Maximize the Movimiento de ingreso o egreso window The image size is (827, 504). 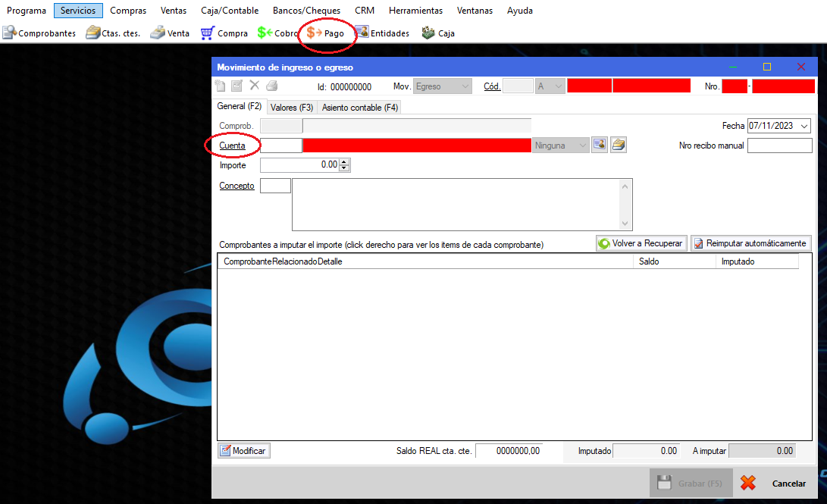[767, 67]
